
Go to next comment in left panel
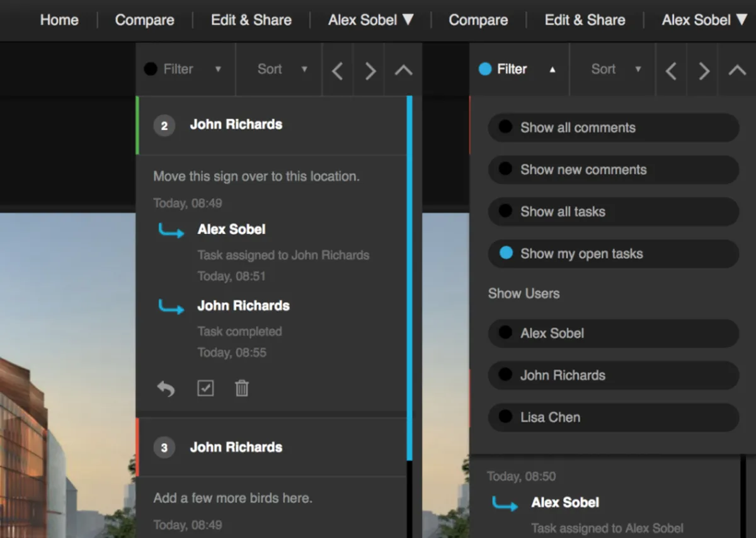click(x=370, y=70)
